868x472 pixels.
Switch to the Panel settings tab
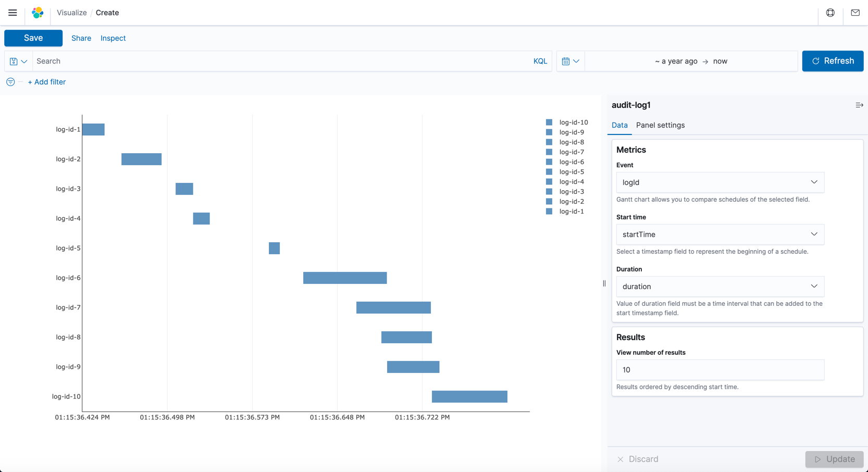[660, 125]
